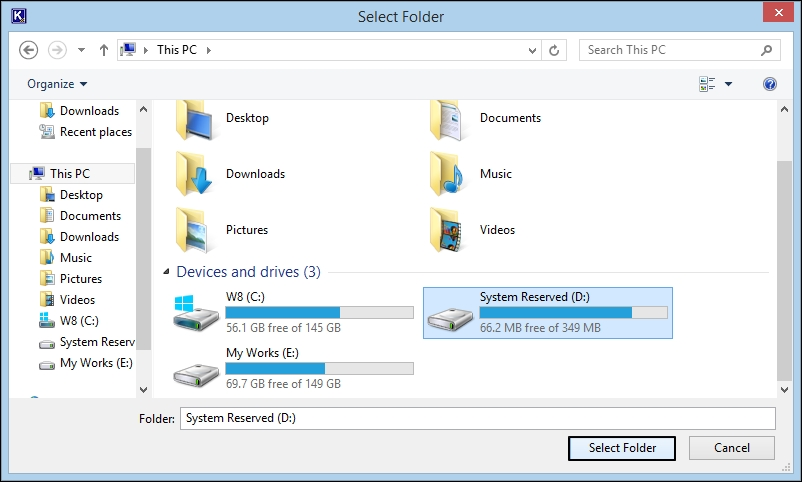The height and width of the screenshot is (482, 802).
Task: Select My Works (E:) in the sidebar
Action: 86,362
